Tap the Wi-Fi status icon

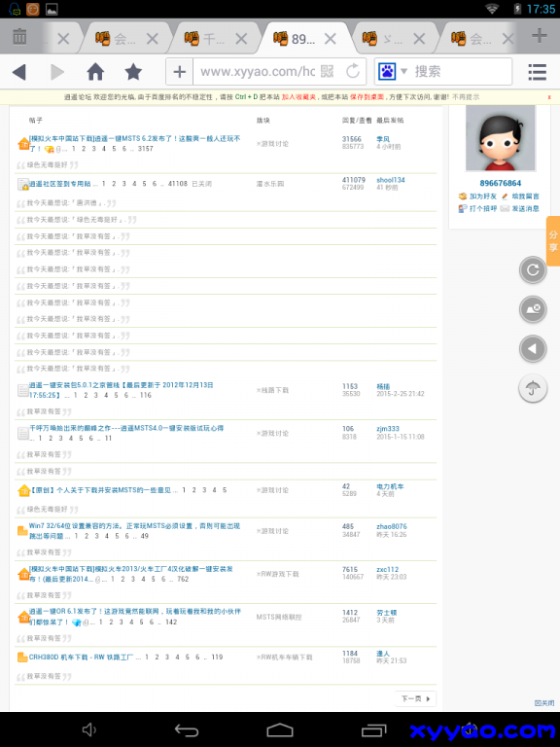491,9
